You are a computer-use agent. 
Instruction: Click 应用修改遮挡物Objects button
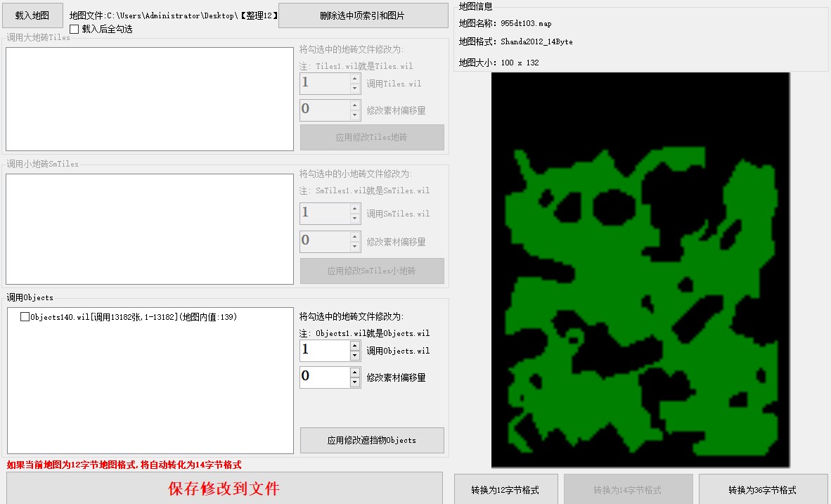(372, 440)
